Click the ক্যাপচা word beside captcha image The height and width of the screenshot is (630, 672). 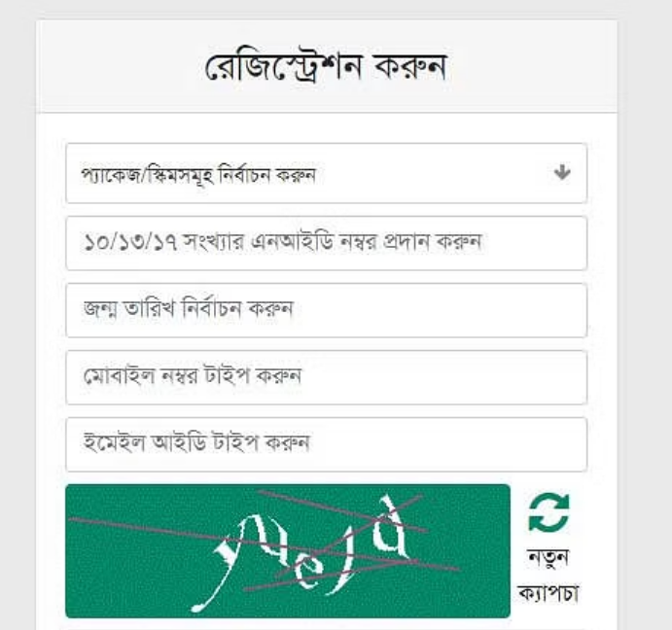point(548,593)
